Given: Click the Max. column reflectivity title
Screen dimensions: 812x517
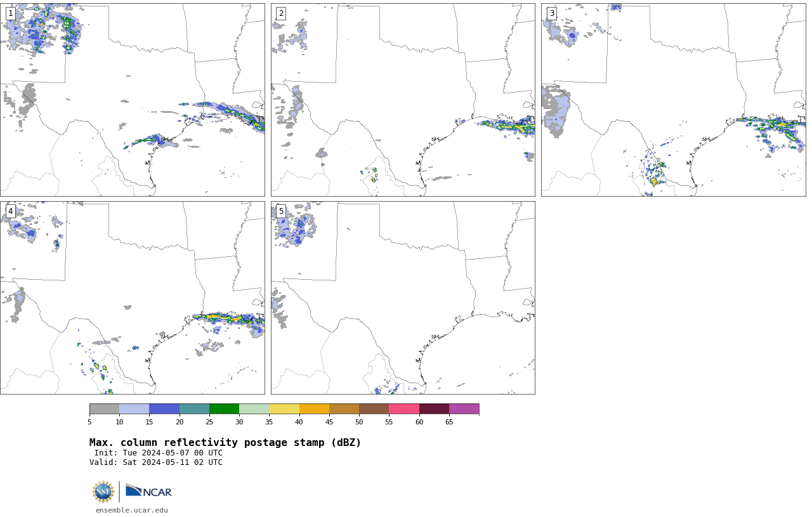Looking at the screenshot, I should click(x=225, y=443).
